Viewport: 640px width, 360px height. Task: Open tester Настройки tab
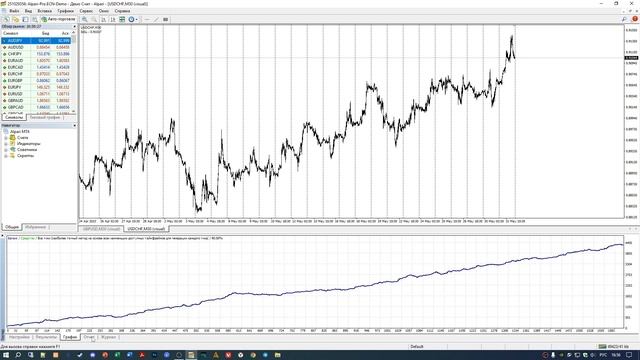coord(19,337)
